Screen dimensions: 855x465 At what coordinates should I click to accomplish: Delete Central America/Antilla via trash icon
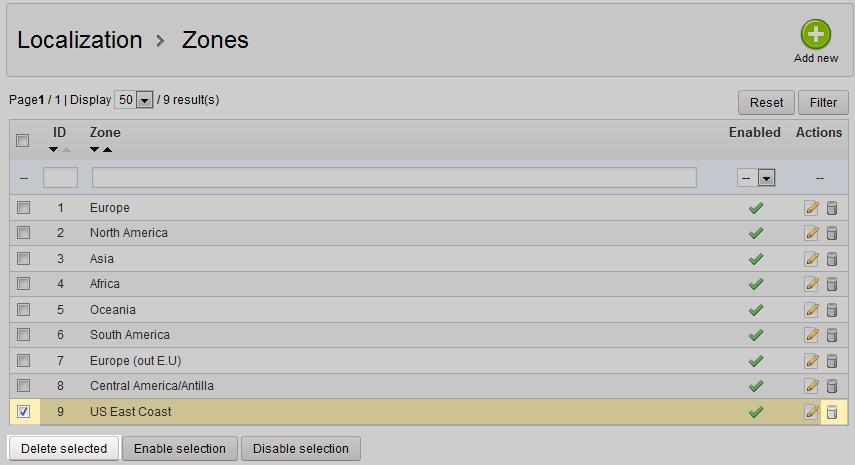point(832,386)
